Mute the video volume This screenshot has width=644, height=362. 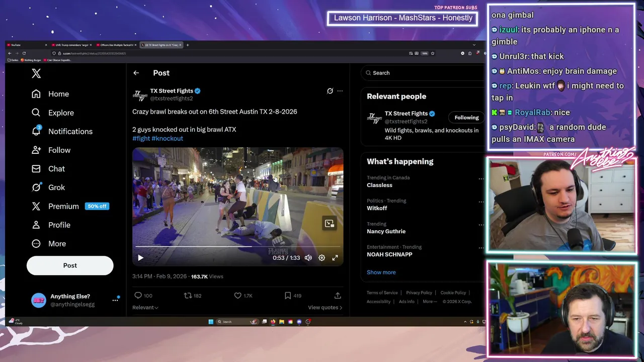click(x=308, y=258)
